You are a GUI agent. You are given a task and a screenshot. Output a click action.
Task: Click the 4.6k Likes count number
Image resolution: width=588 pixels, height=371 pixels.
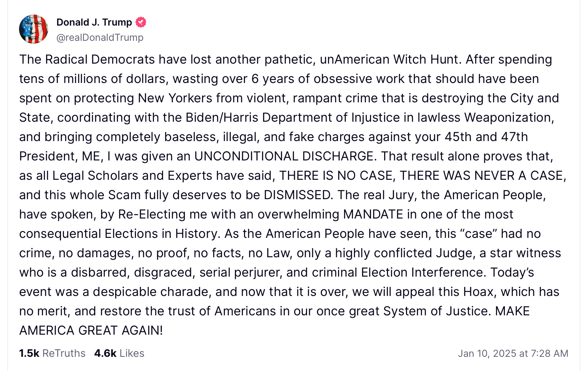[x=105, y=353]
